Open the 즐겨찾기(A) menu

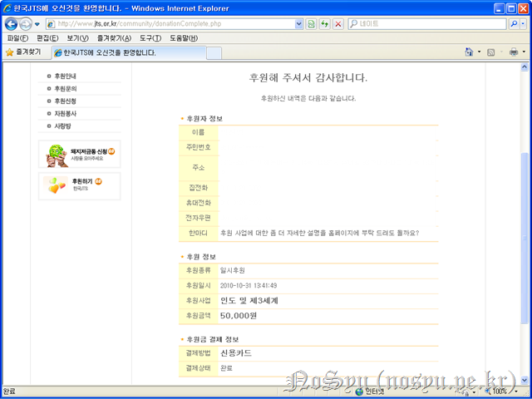[114, 38]
